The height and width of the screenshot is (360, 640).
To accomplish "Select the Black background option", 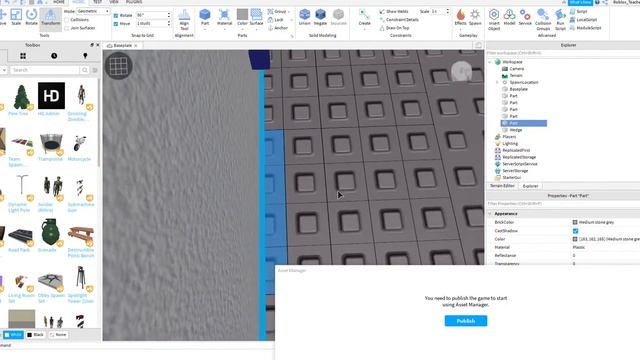I will [x=36, y=335].
